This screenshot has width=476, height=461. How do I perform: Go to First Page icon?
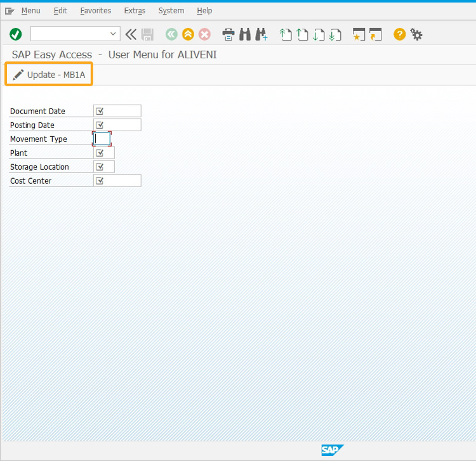point(286,34)
